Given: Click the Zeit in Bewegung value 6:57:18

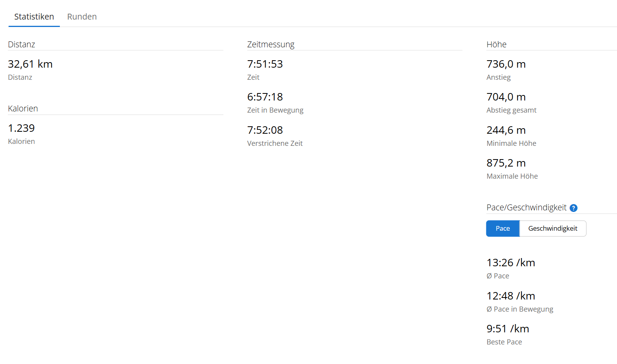Looking at the screenshot, I should 265,97.
